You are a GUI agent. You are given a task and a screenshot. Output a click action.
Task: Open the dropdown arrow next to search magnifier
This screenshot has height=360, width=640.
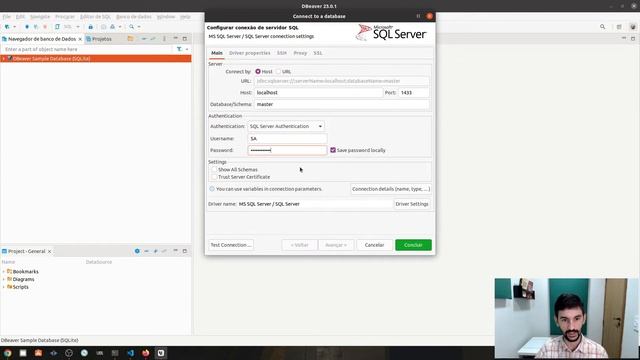(139, 27)
